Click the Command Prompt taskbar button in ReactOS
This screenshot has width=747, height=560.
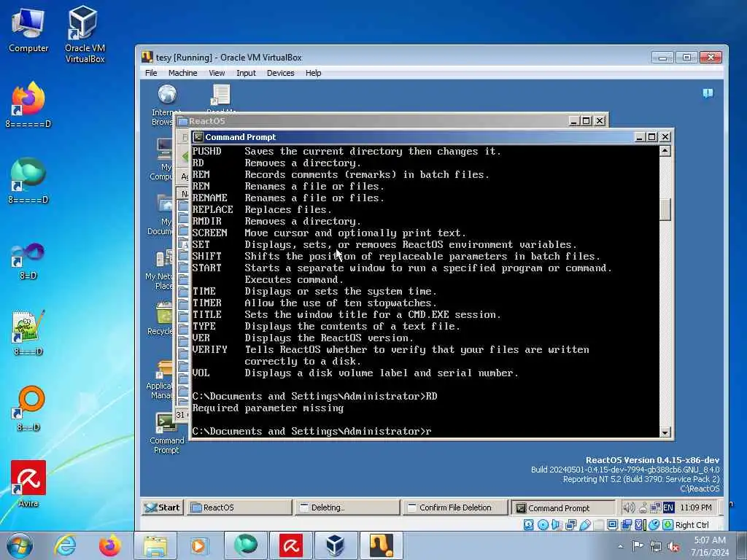click(x=562, y=508)
